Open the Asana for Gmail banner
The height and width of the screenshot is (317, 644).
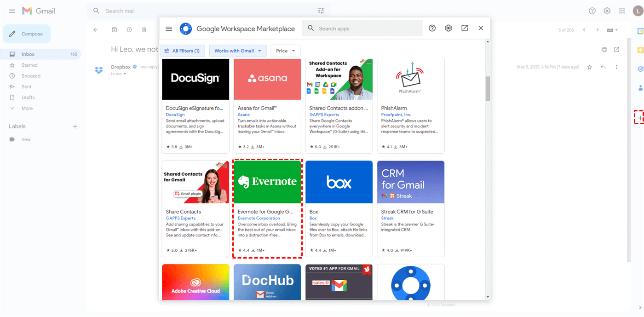coord(267,79)
